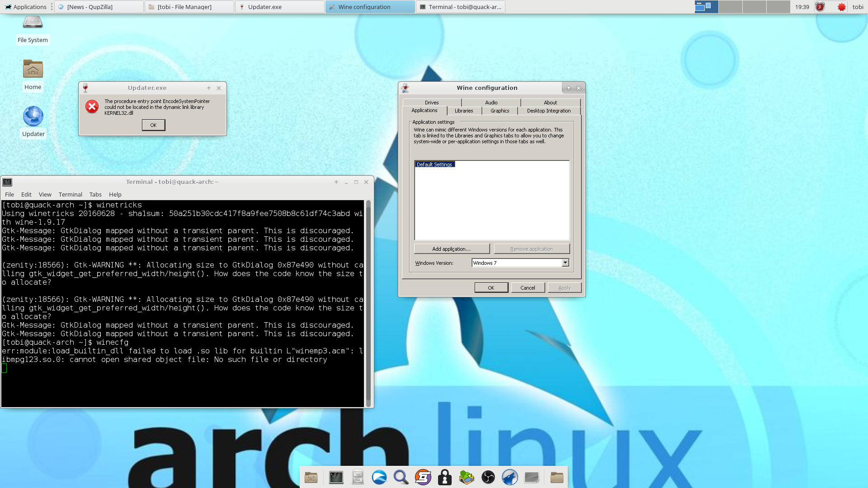The width and height of the screenshot is (868, 488).
Task: Click the gray screen icon in dock
Action: (532, 477)
